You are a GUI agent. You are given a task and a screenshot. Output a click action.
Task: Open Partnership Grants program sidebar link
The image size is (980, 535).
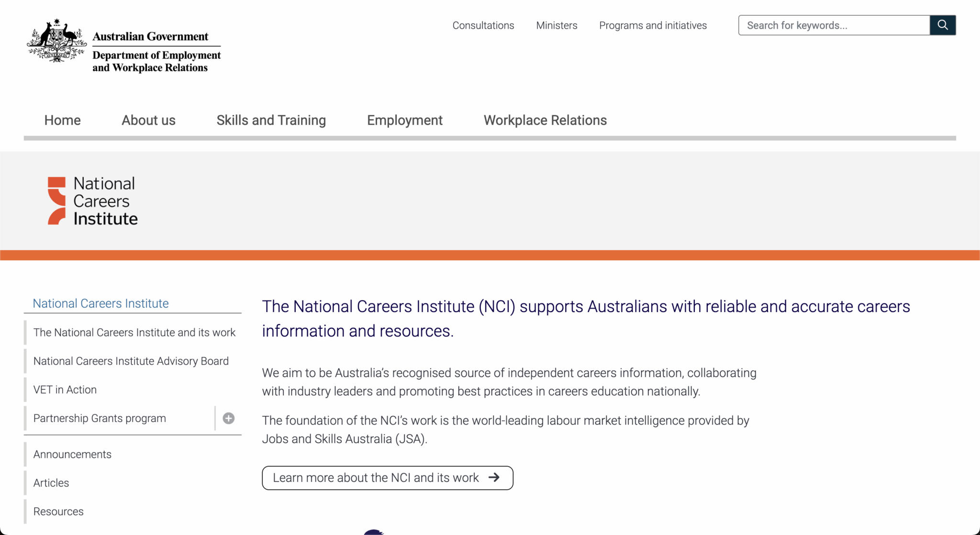tap(100, 418)
